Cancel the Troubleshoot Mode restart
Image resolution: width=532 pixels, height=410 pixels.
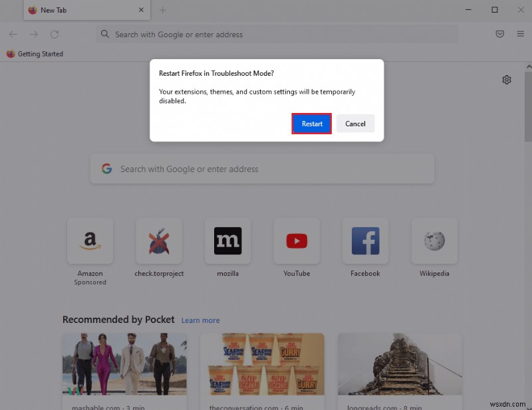click(x=355, y=124)
